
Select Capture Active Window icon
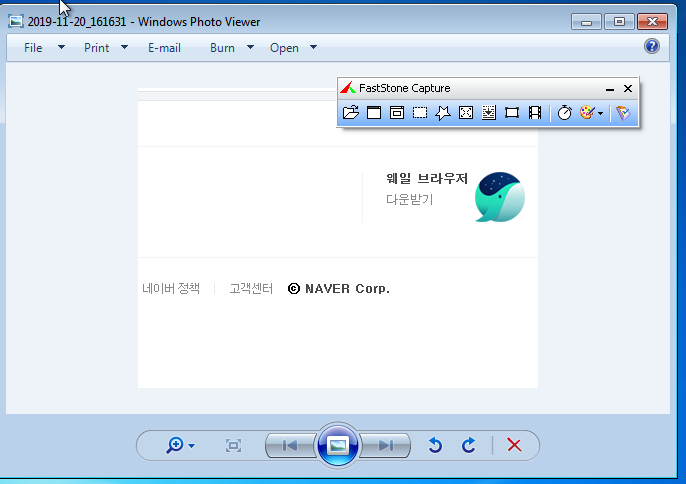tap(374, 113)
